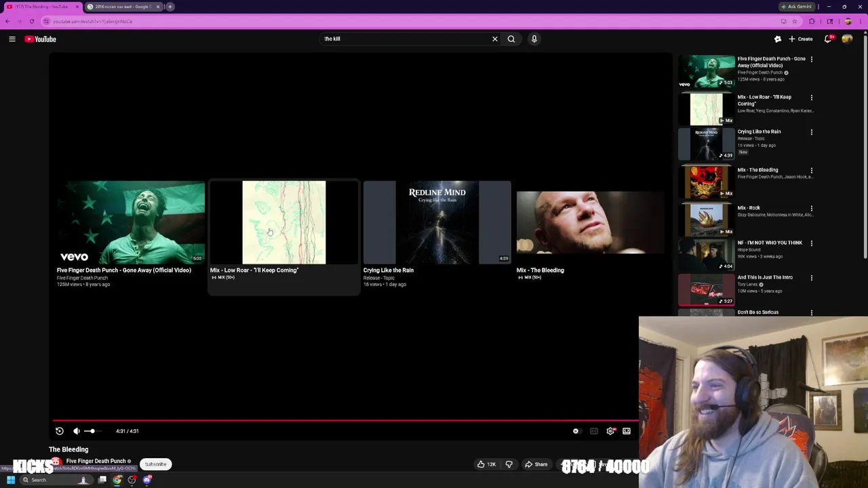The width and height of the screenshot is (868, 488).
Task: Play the Crying Like the Rain endscreen thumbnail
Action: 437,222
